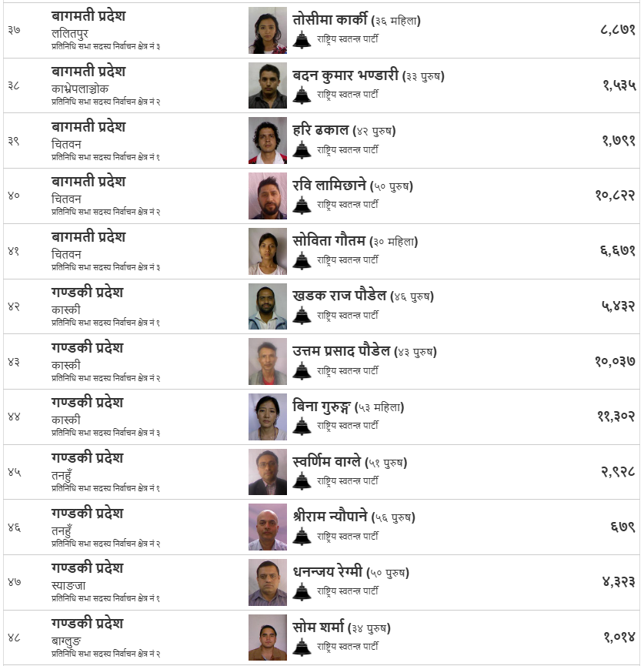Click ललितपुर district in row ३७

(x=69, y=34)
